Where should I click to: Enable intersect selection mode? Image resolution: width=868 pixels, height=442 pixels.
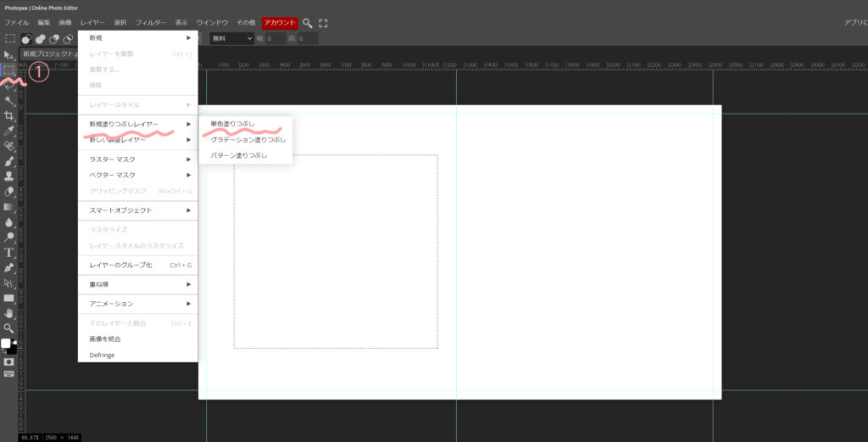click(x=68, y=38)
